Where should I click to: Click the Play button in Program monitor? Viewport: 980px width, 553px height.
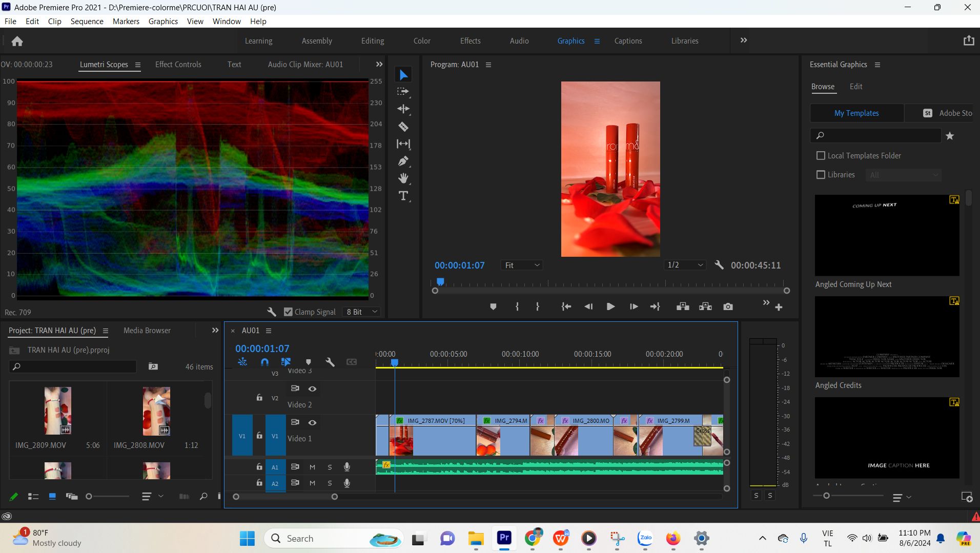610,306
